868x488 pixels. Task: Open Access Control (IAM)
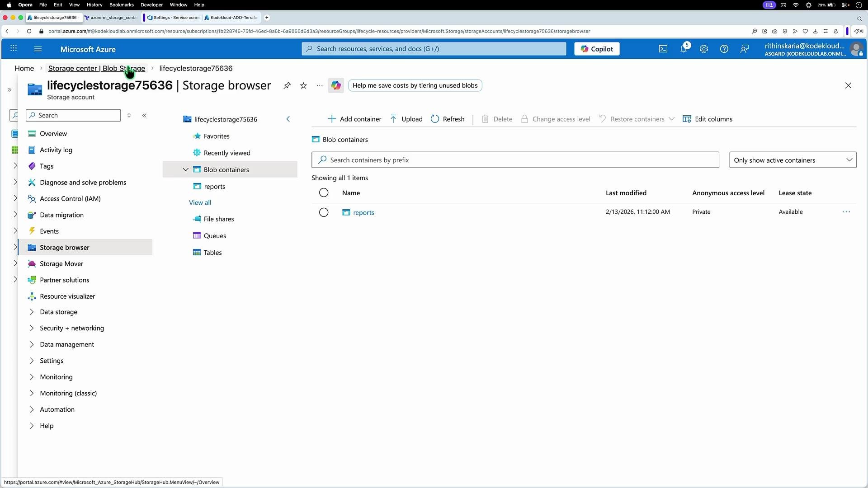(70, 199)
